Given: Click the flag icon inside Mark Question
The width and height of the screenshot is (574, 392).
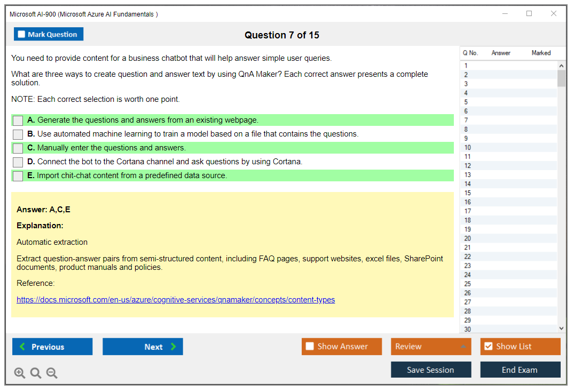Looking at the screenshot, I should 21,34.
